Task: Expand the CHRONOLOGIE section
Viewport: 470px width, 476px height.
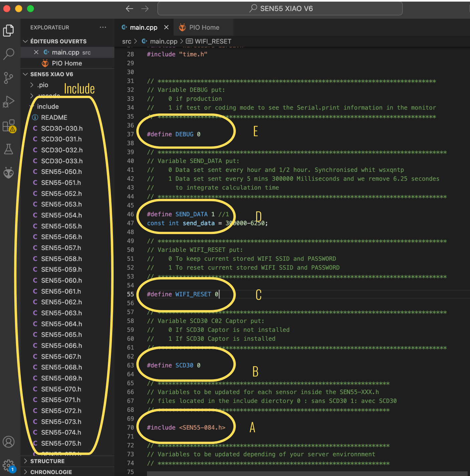Action: click(51, 472)
